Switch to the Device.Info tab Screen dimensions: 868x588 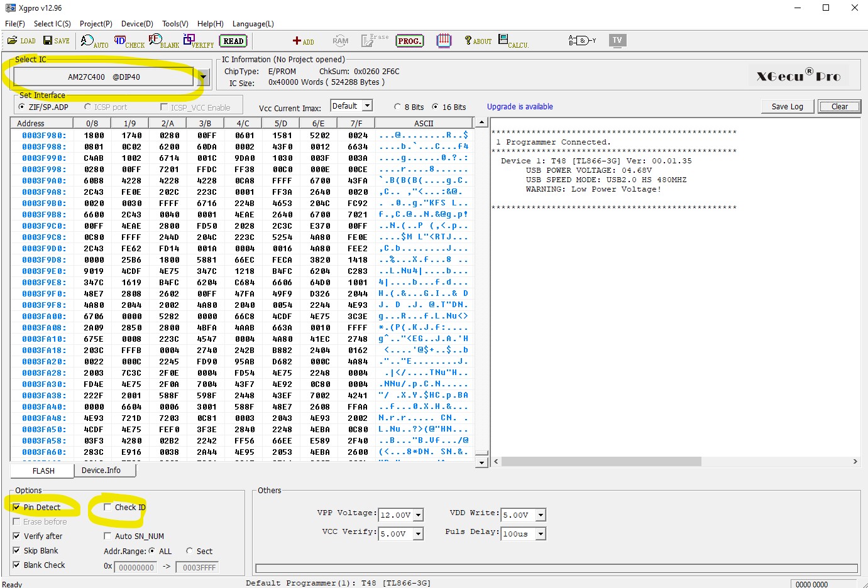pos(101,470)
